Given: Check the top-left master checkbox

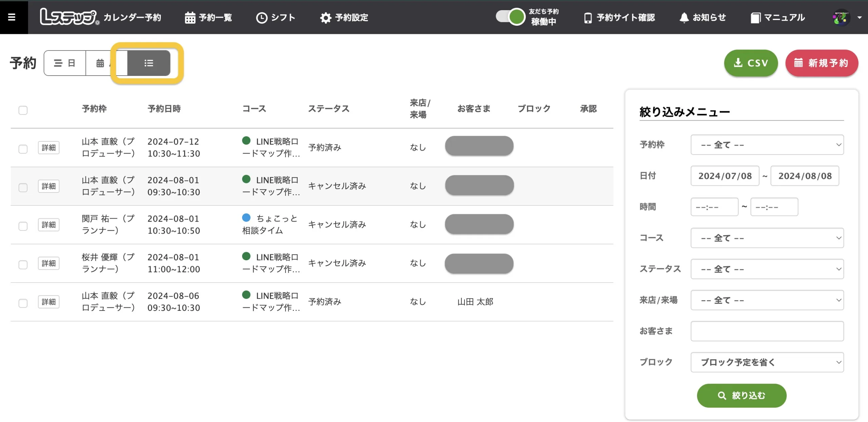Looking at the screenshot, I should [23, 110].
